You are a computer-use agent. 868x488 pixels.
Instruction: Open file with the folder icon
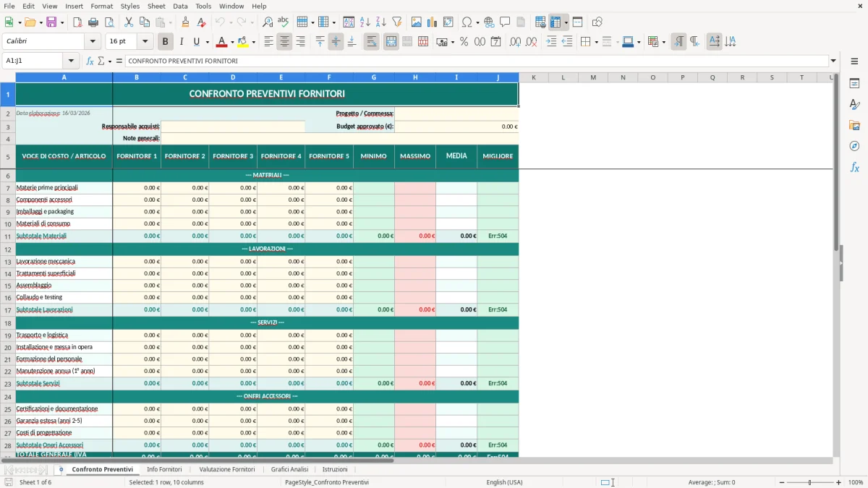(29, 22)
